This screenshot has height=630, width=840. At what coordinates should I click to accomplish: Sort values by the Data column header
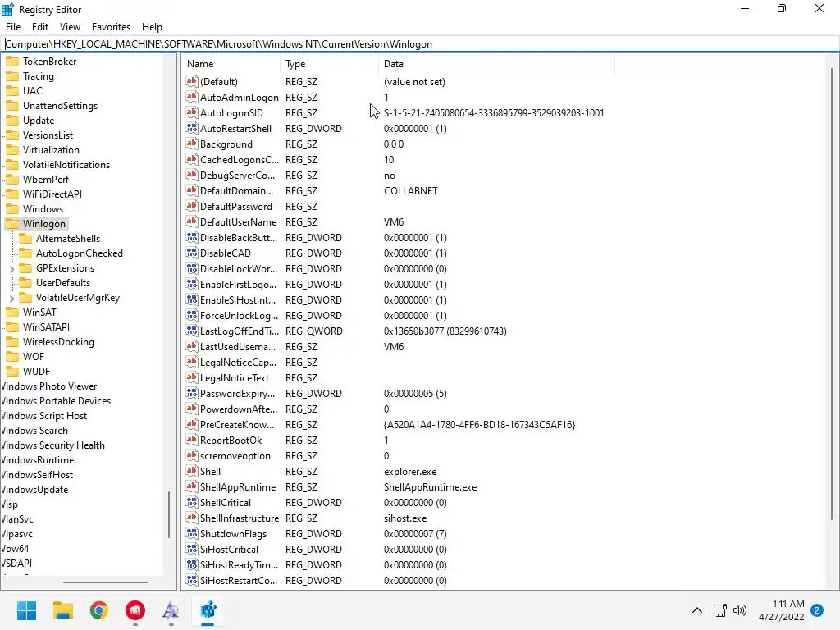(496, 64)
